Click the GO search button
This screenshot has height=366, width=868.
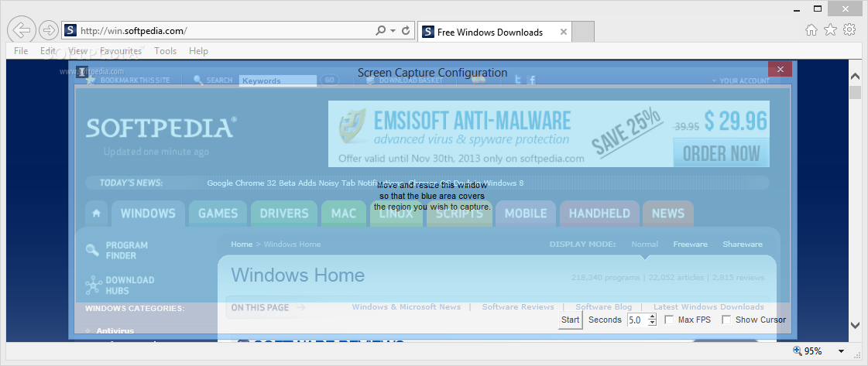(329, 80)
